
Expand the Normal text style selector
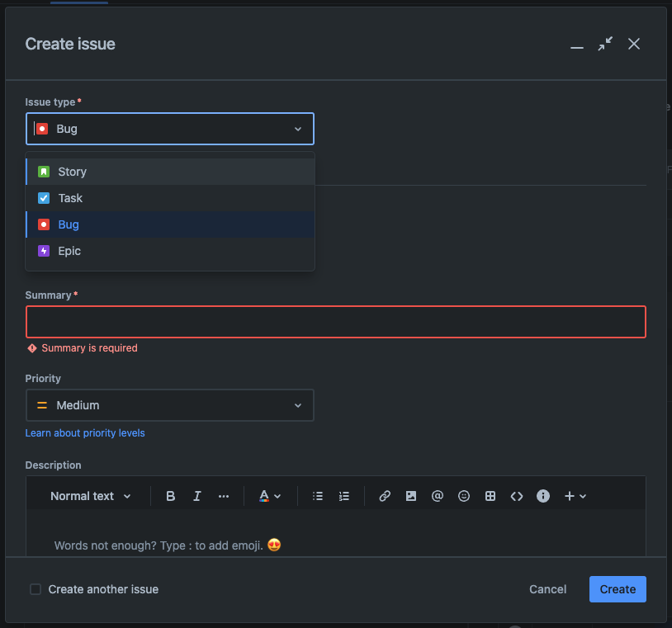pos(90,496)
